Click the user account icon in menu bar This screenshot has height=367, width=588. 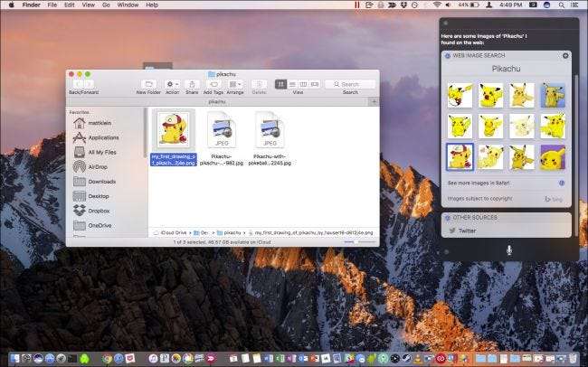(489, 5)
